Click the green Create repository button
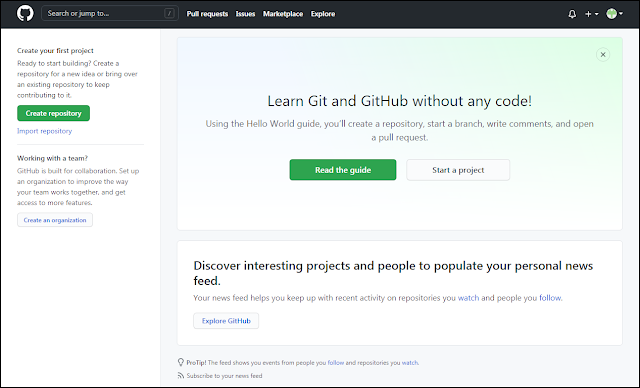 coord(53,113)
